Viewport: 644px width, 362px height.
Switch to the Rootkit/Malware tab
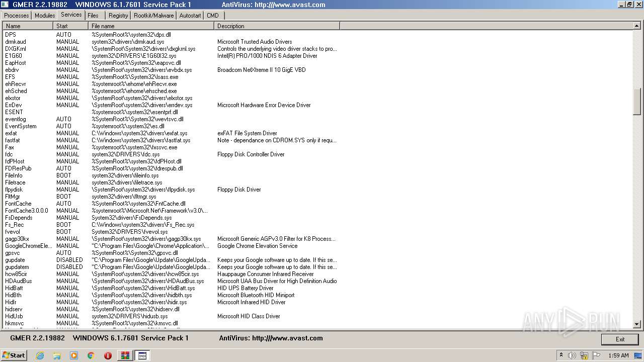[153, 16]
